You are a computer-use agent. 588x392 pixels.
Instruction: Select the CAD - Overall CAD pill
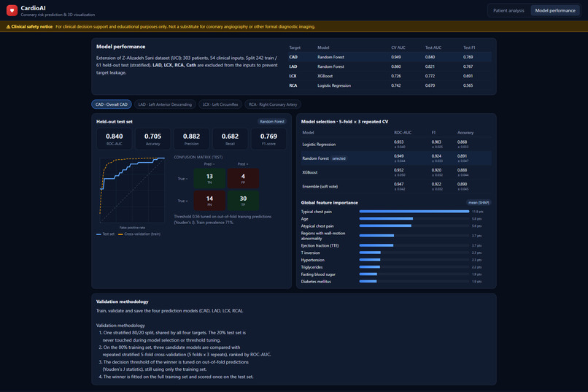[112, 104]
